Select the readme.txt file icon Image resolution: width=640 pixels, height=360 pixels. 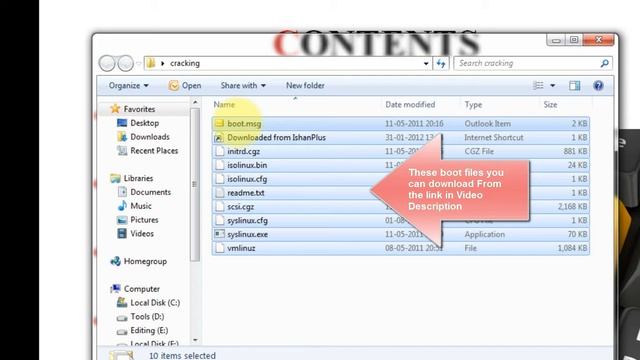tap(220, 193)
